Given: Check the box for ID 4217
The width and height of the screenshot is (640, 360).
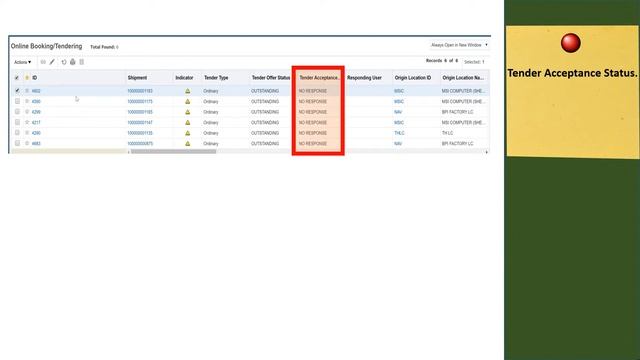Looking at the screenshot, I should coord(17,122).
